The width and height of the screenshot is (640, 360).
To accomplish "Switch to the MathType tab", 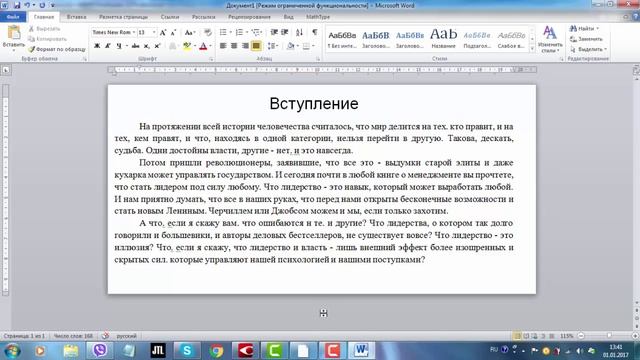I will (318, 17).
